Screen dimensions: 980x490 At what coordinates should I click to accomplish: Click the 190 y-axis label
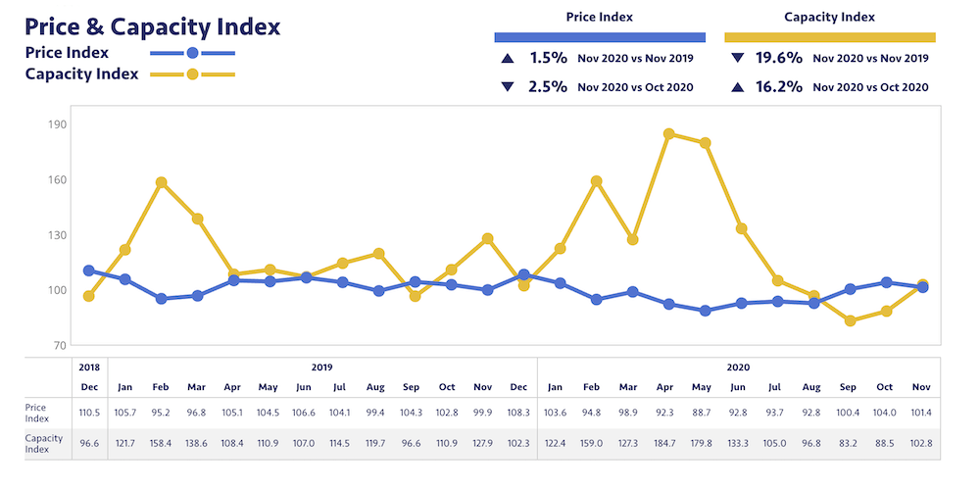click(x=56, y=124)
